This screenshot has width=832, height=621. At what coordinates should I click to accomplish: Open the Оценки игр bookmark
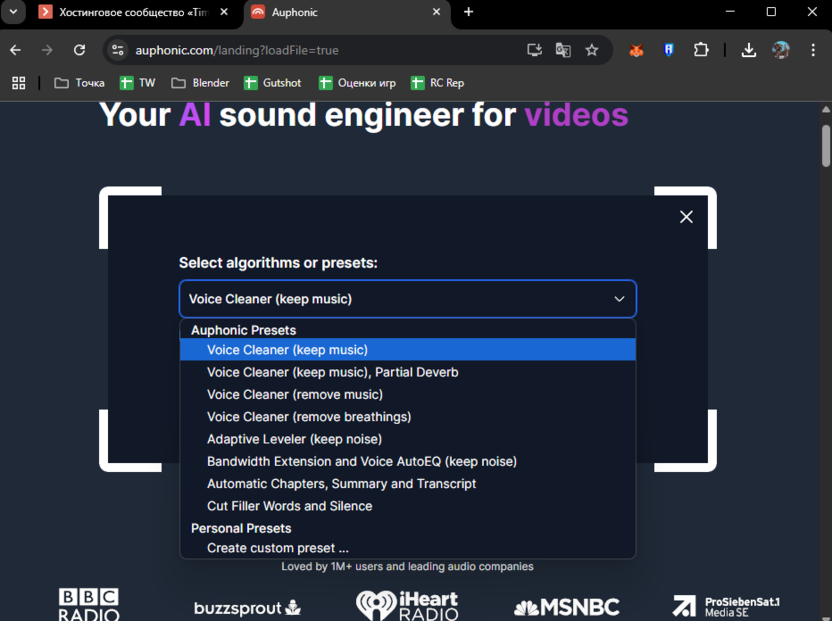pos(357,83)
